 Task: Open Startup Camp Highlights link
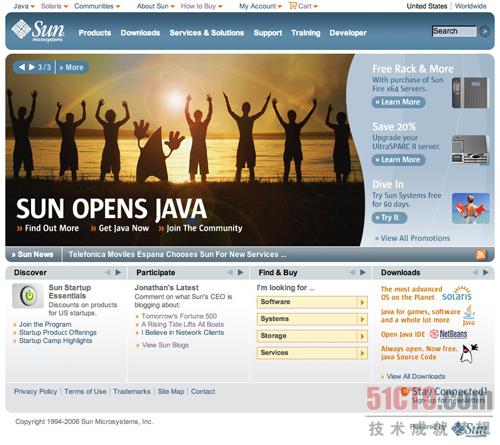click(x=55, y=341)
